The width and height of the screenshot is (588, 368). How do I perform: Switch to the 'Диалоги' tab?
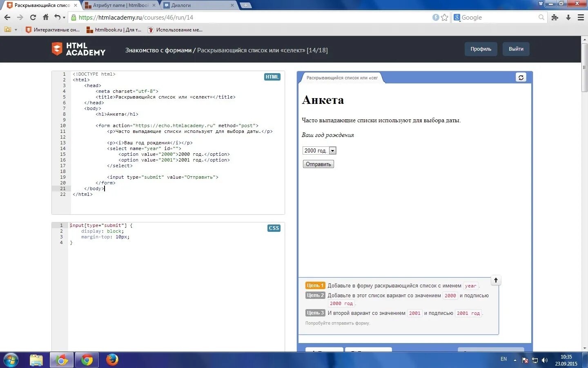pos(198,5)
